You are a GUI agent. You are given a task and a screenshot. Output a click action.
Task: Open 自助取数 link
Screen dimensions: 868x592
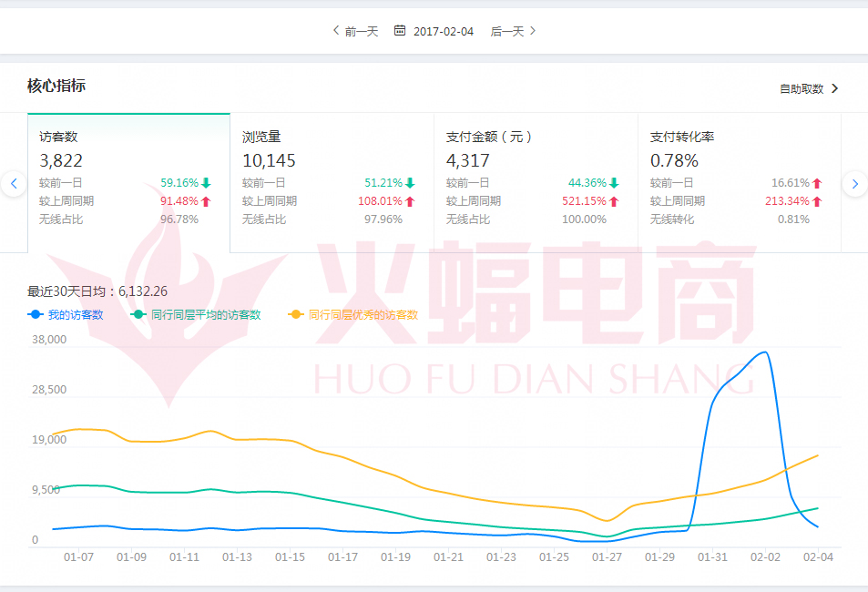coord(809,88)
